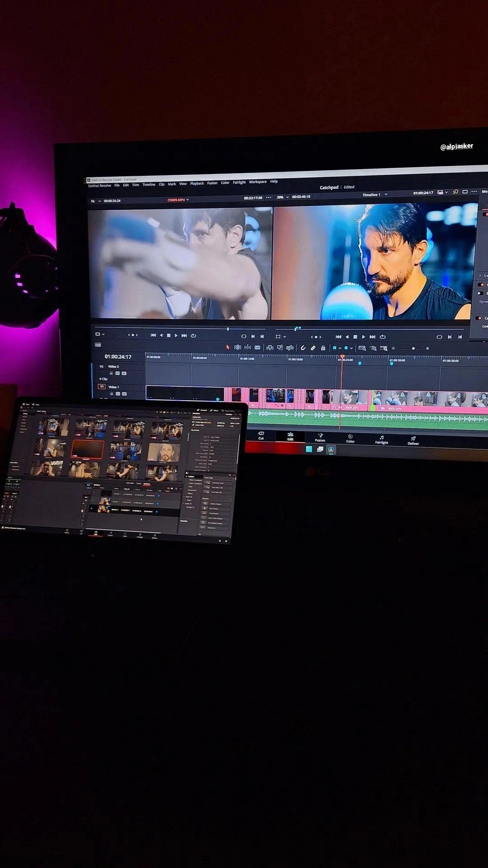Open source viewer mode dropdown below left viewer
The image size is (488, 868).
click(x=100, y=335)
